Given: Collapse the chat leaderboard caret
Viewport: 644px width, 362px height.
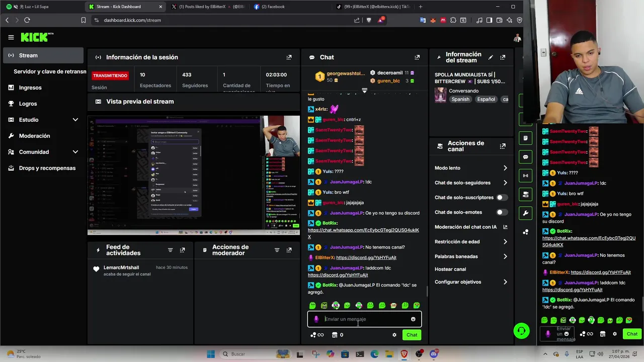Looking at the screenshot, I should 364,90.
